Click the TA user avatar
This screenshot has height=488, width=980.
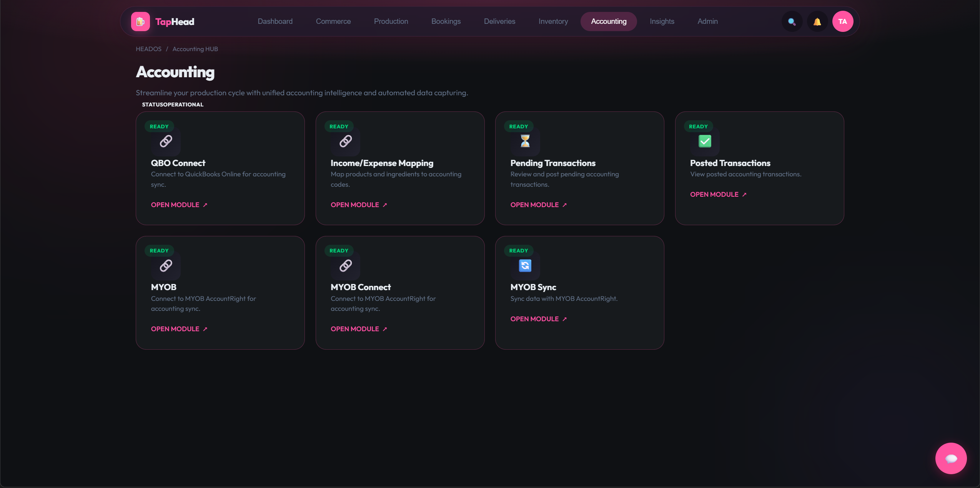842,22
